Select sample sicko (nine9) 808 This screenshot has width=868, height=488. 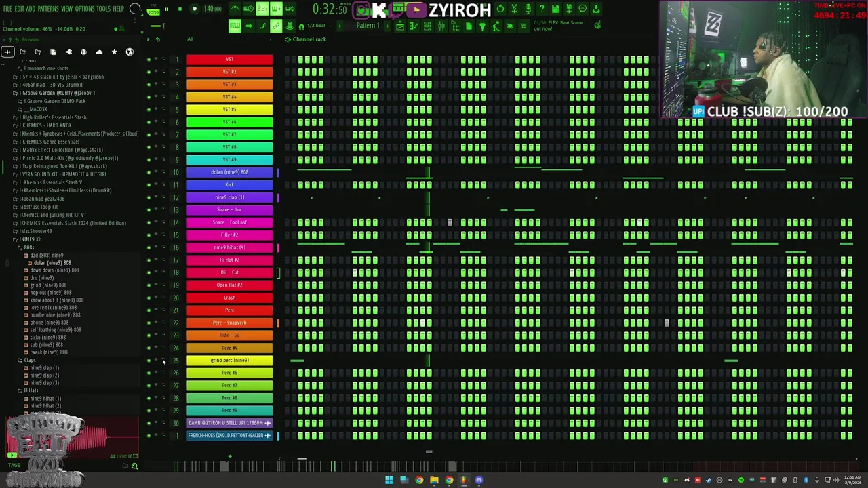click(47, 338)
